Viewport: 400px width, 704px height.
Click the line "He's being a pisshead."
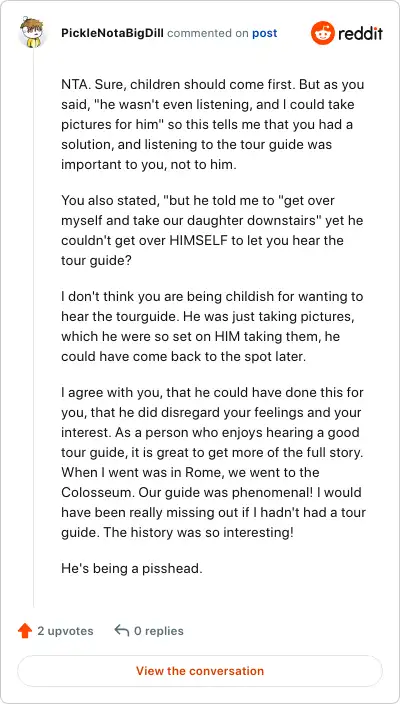132,568
